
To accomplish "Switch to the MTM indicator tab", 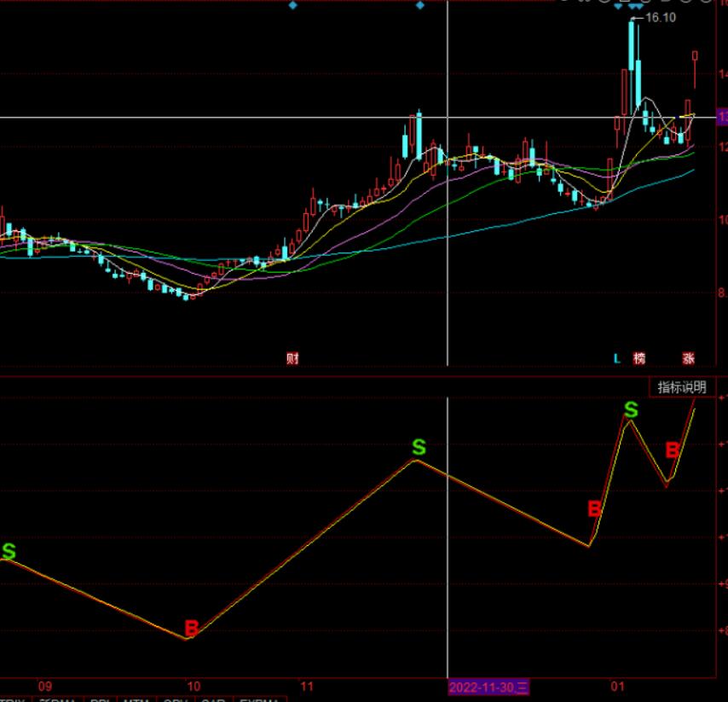I will 136,700.
